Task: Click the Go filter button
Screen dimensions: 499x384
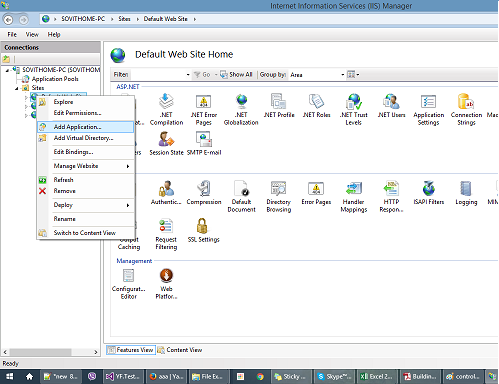Action: pyautogui.click(x=202, y=75)
